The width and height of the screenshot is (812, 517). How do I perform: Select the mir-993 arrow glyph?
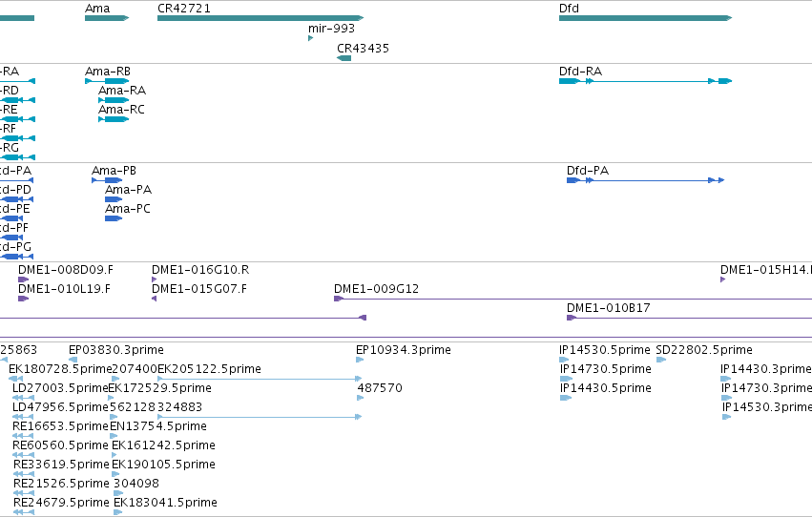click(311, 38)
